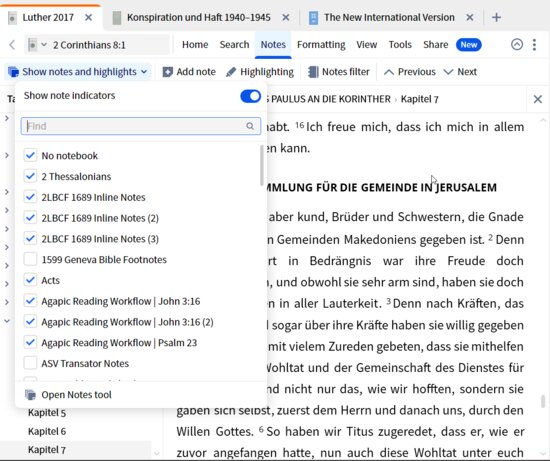Open Show notes and highlights dropdown
Viewport: 550px width, 461px height.
(78, 72)
